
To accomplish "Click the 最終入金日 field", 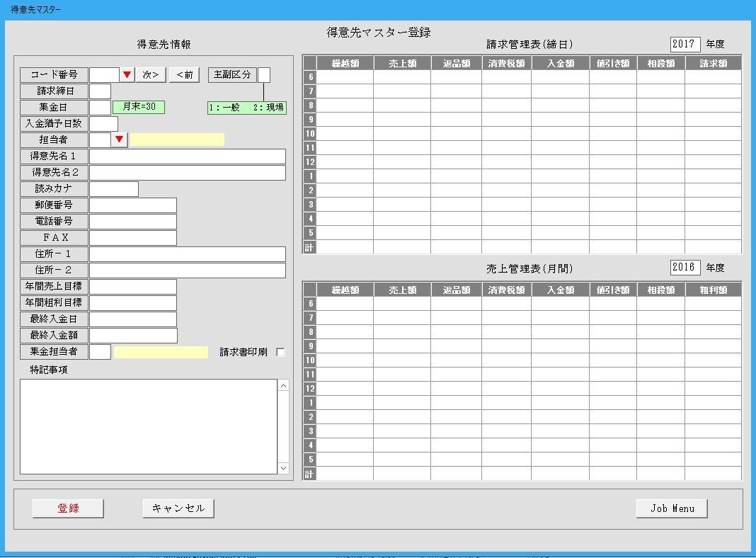I will 133,319.
